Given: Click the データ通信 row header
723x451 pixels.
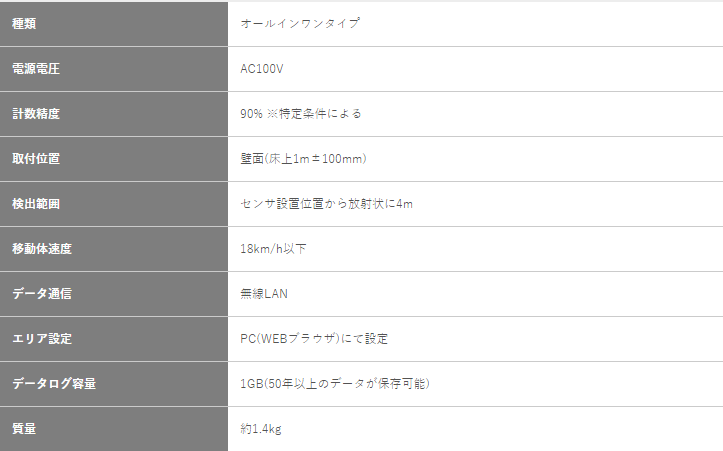Looking at the screenshot, I should tap(114, 294).
